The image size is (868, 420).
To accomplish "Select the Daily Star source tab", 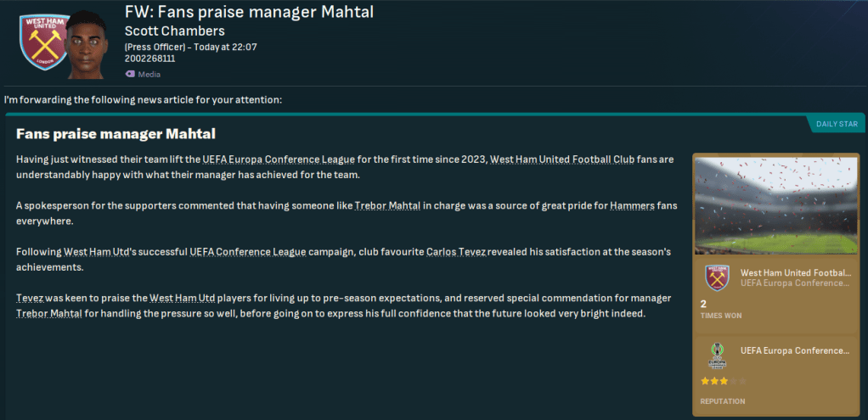I will tap(836, 124).
